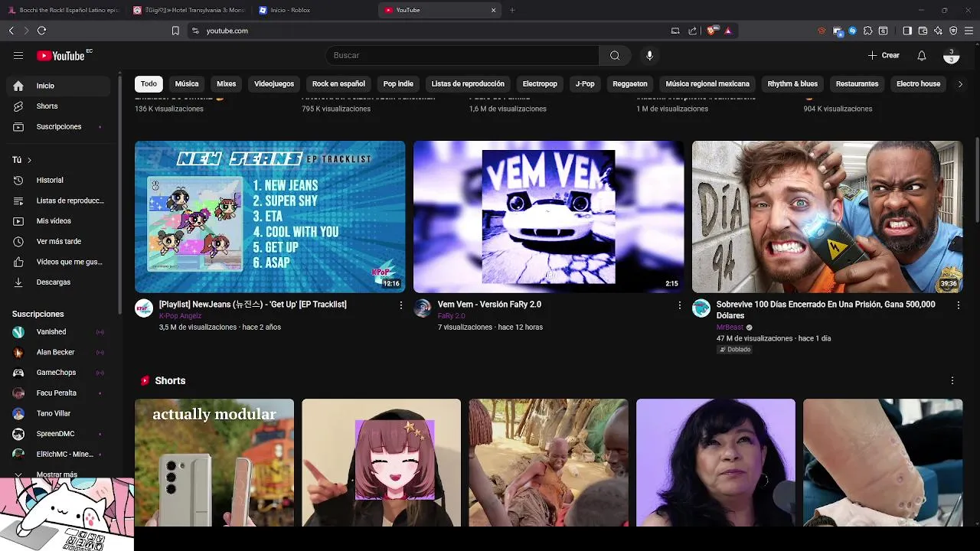
Task: Open options for the NewJeans playlist video
Action: point(400,305)
